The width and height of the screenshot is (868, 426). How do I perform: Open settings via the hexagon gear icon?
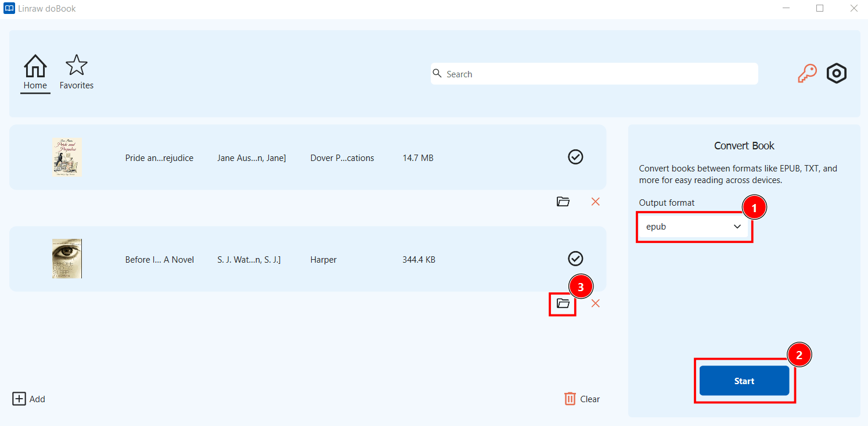837,74
